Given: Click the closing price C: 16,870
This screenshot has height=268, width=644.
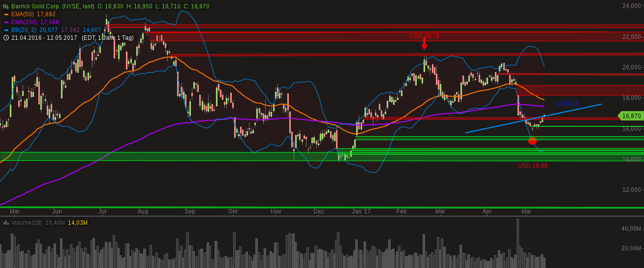Looking at the screenshot, I should 196,6.
